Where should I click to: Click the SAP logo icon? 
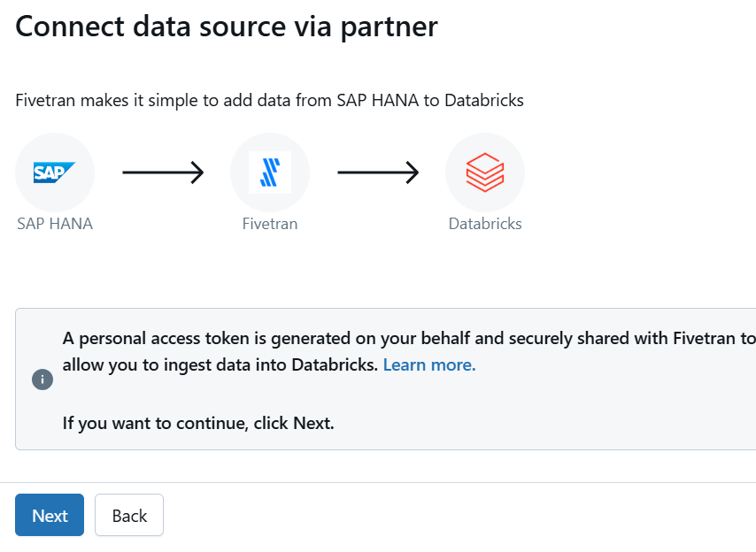54,172
